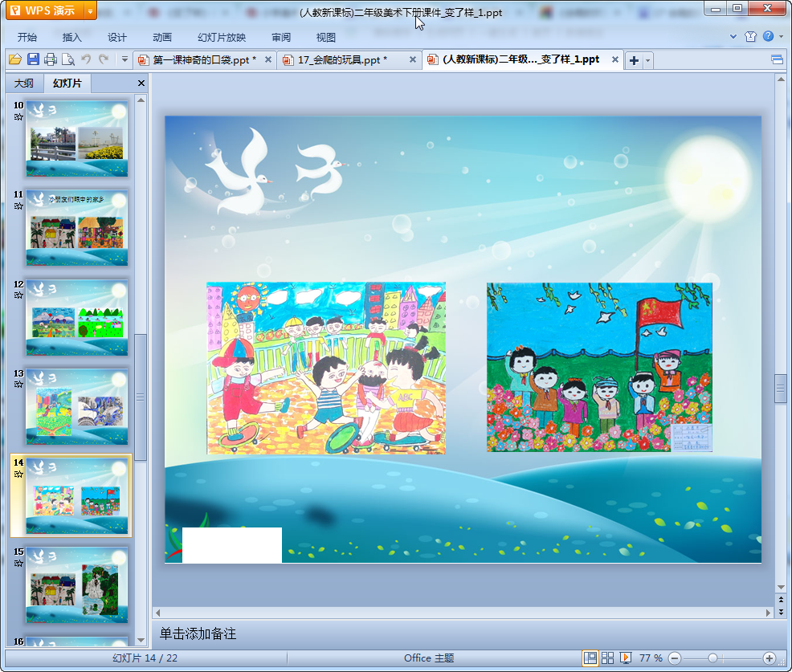Open the 动画 ribbon tab
The image size is (792, 672).
[162, 38]
